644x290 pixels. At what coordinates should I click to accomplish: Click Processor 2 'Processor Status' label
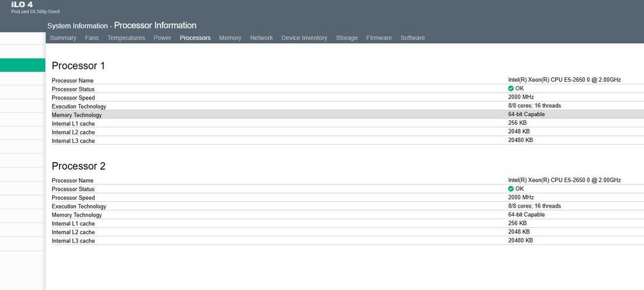click(73, 189)
